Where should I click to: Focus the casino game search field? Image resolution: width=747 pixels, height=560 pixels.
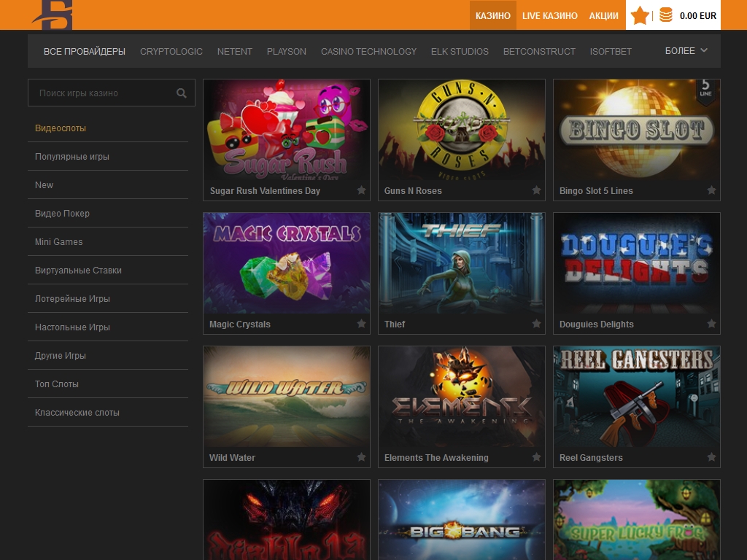102,93
